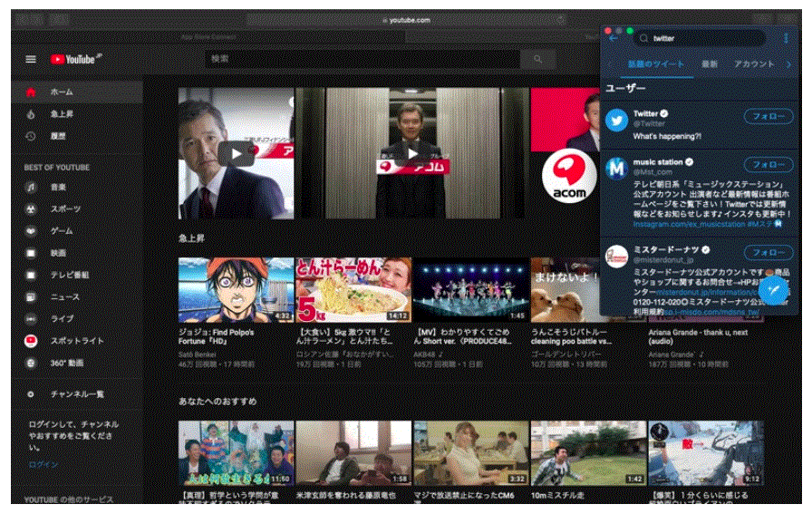Click the BEST OF YOUTUBE sidebar heading
Viewport: 812px width, 514px height.
point(56,168)
